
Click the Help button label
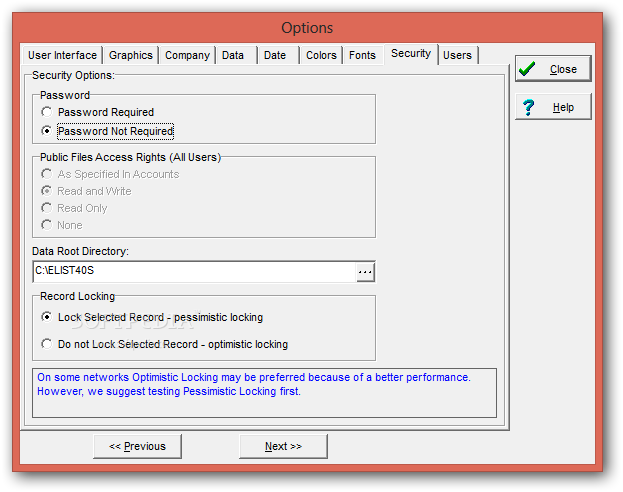(x=563, y=107)
